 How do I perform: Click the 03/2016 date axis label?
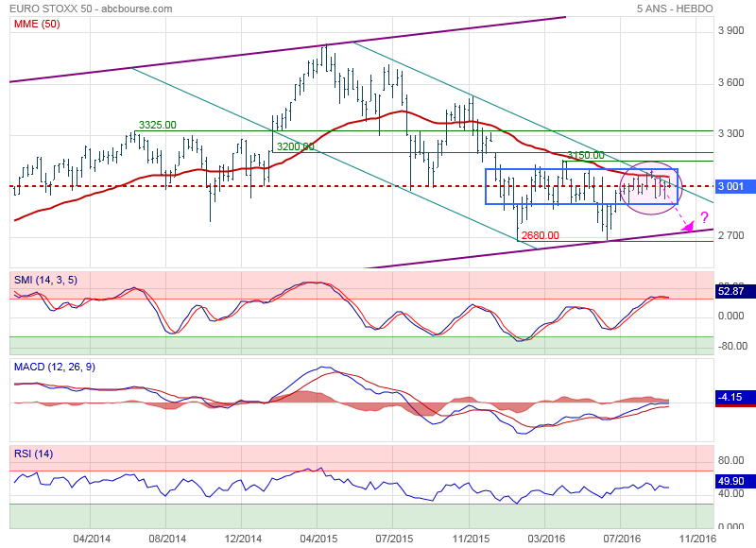coord(546,539)
